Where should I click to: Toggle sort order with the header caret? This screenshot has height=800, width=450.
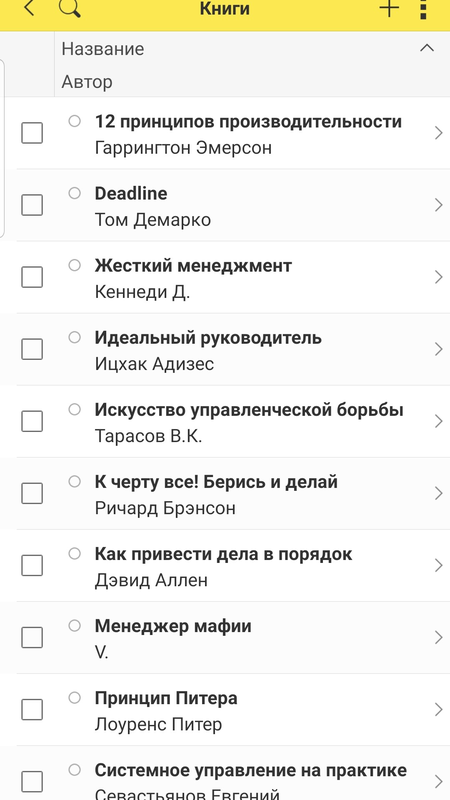click(x=427, y=48)
